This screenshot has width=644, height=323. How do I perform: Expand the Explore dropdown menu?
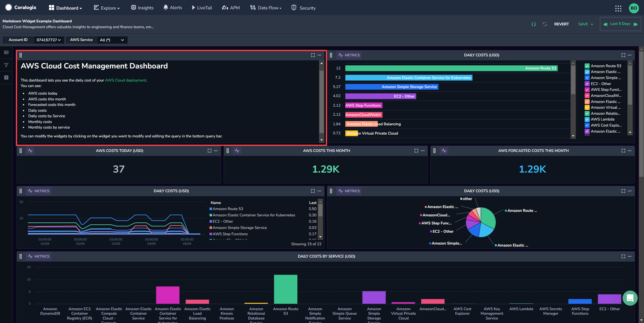click(107, 8)
